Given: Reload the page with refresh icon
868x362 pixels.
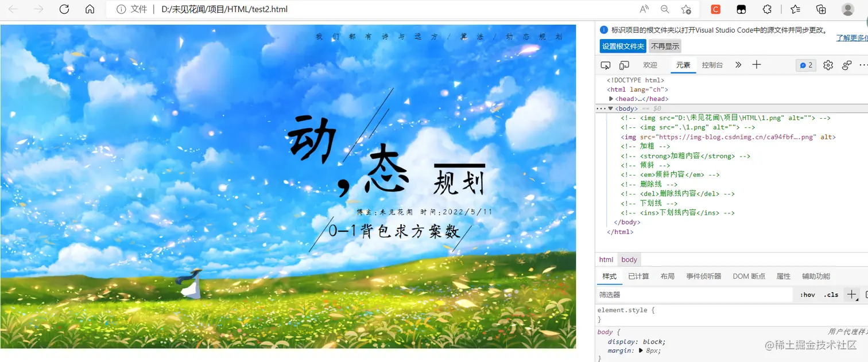Looking at the screenshot, I should tap(64, 9).
